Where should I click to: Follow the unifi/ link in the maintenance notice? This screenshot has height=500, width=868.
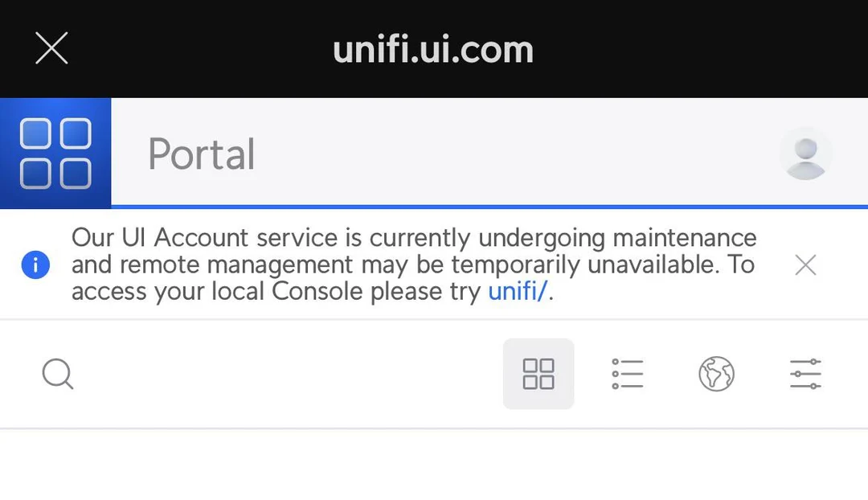[517, 291]
